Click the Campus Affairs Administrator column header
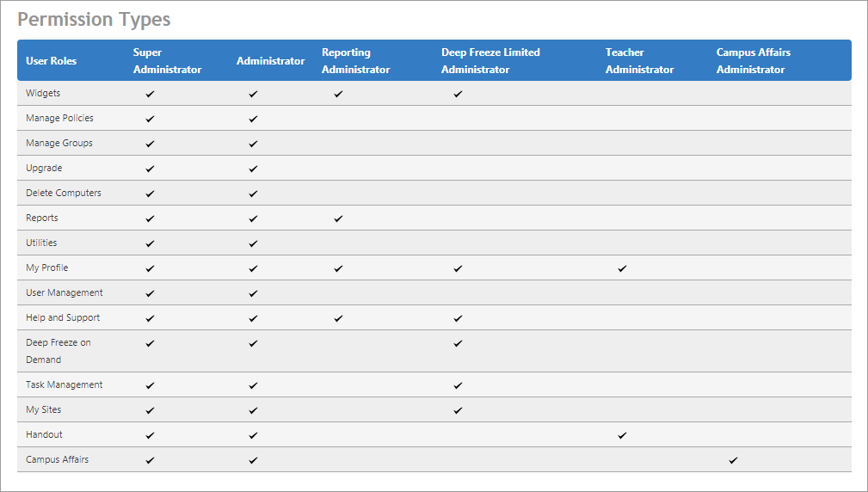 (x=753, y=61)
